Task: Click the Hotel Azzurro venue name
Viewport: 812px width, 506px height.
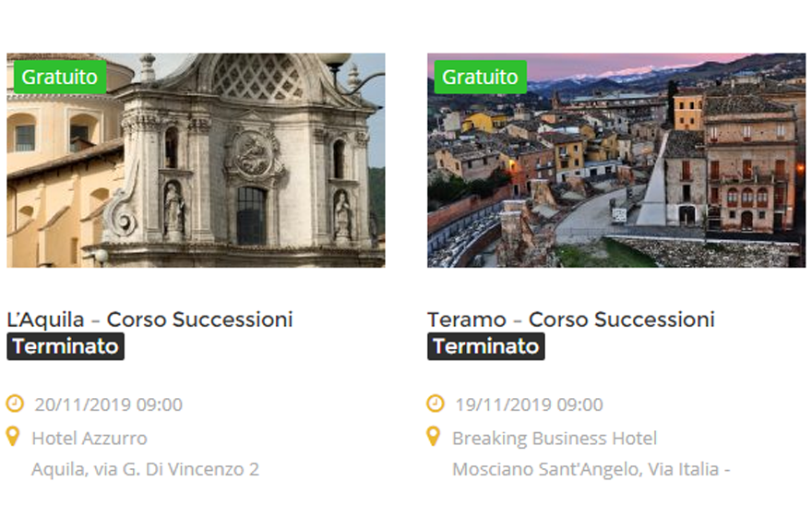Action: tap(90, 438)
